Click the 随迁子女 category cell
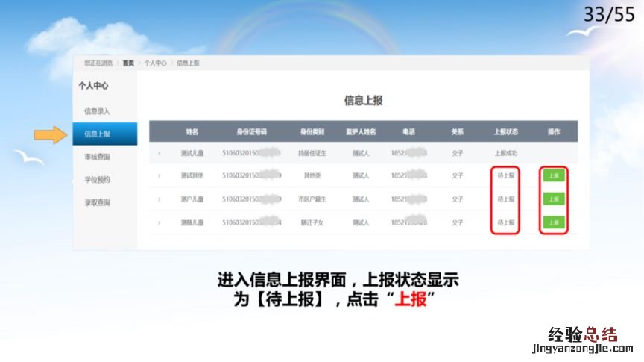This screenshot has height=362, width=644. click(312, 222)
